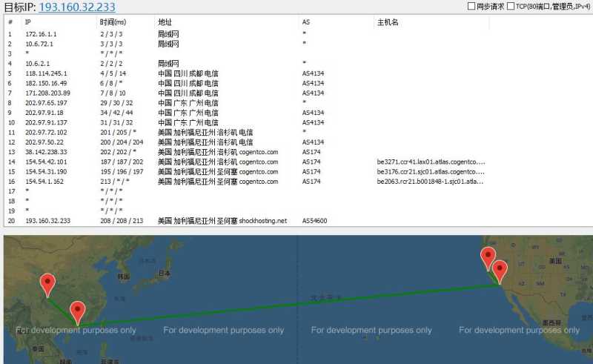Enable the 同步请求 checkbox
Screen dimensions: 593x364
coord(471,6)
